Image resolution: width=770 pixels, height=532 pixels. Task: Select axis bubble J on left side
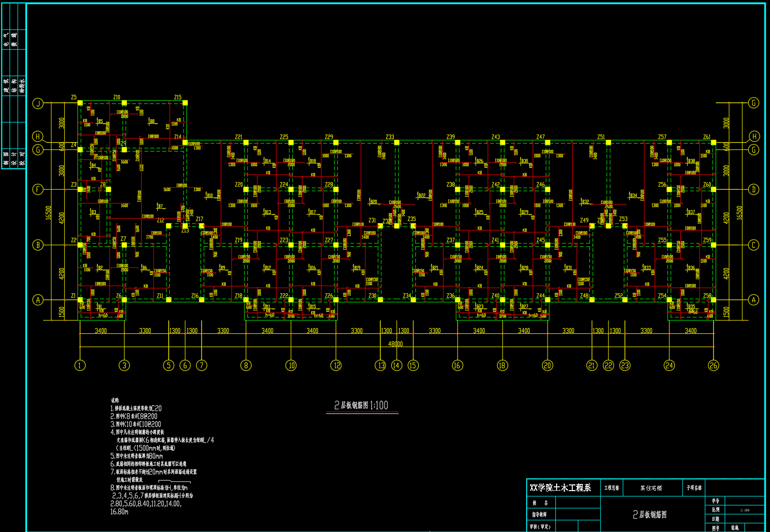click(38, 103)
